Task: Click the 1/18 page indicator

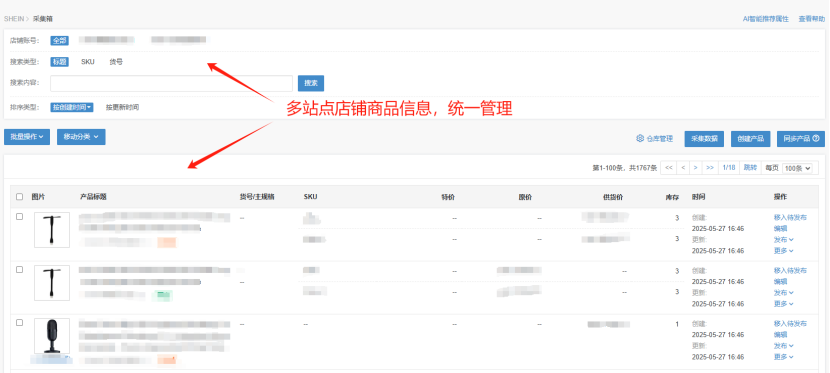Action: 729,168
